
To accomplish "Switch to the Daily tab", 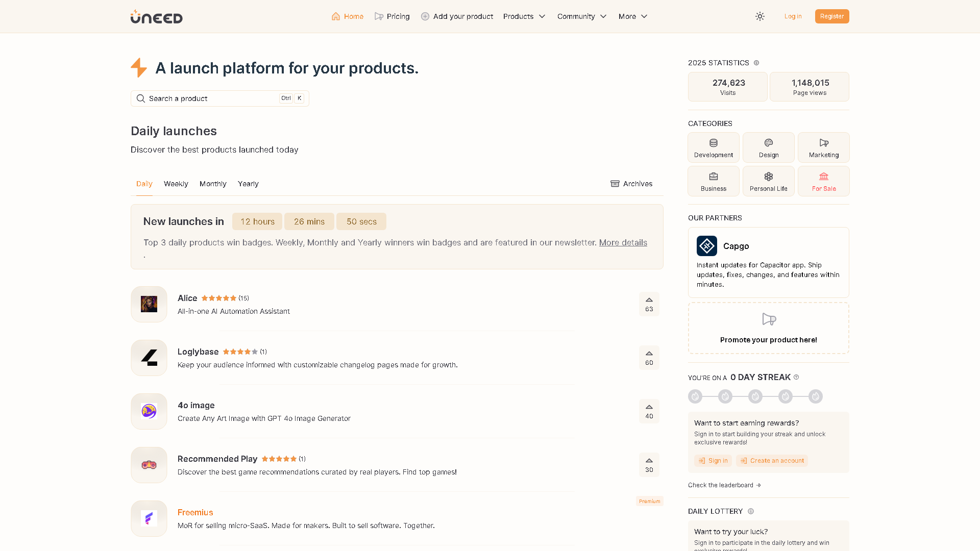I will tap(144, 184).
